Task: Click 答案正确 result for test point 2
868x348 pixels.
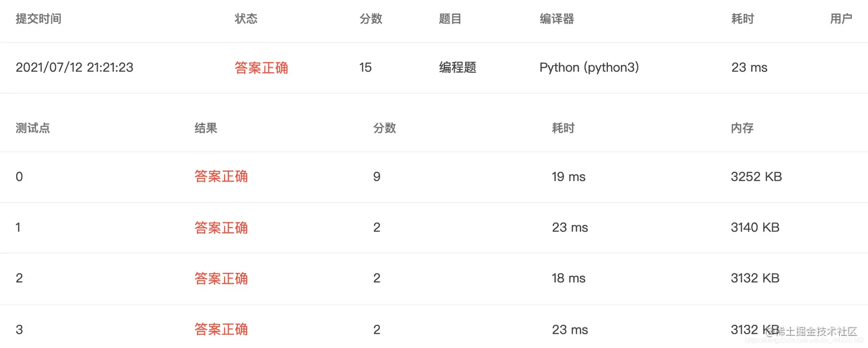Action: coord(221,279)
